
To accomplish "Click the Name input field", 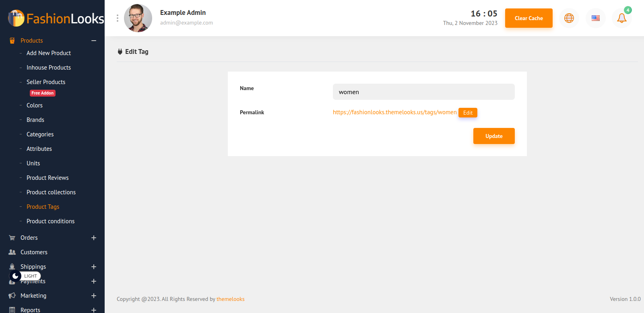I will click(x=423, y=92).
